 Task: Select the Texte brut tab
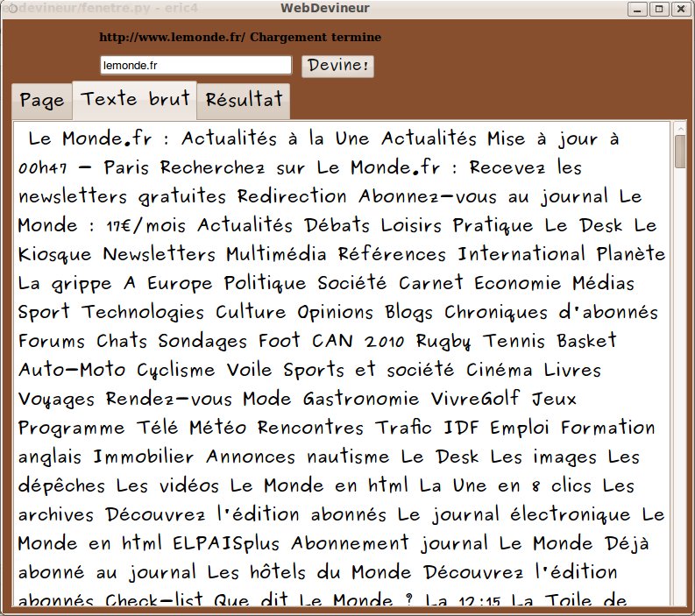135,100
